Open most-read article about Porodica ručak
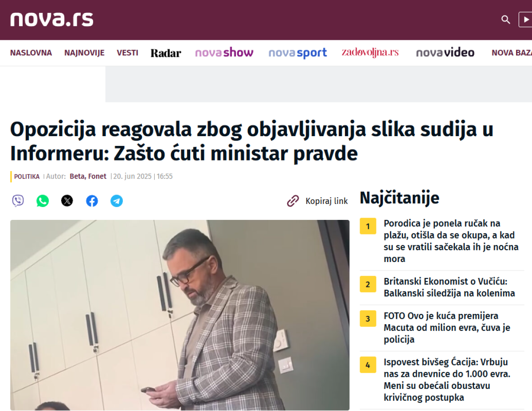532x411 pixels. click(x=451, y=241)
